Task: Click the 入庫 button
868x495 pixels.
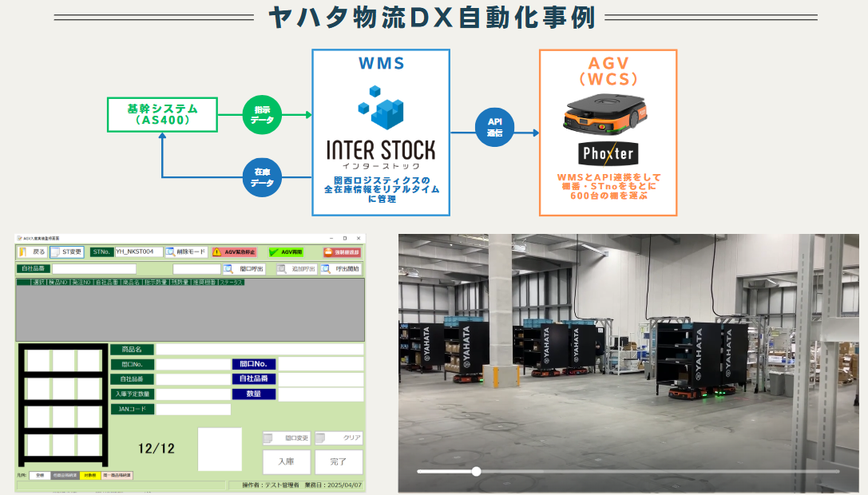Action: 286,461
